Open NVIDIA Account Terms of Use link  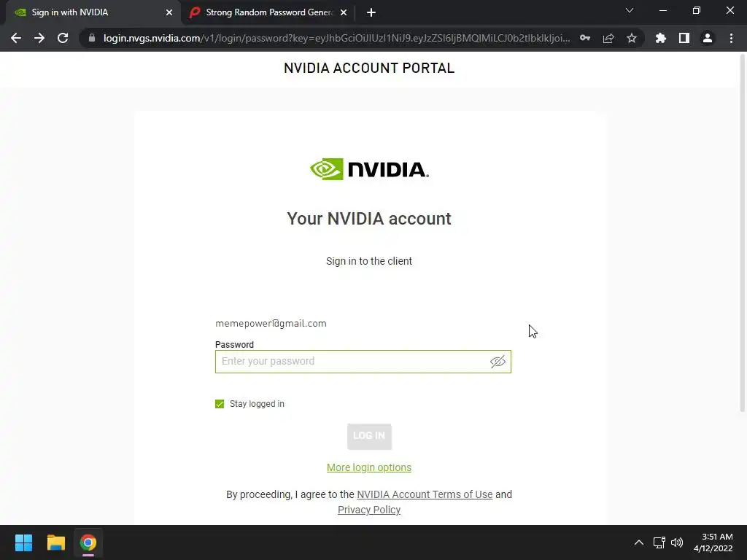tap(425, 494)
